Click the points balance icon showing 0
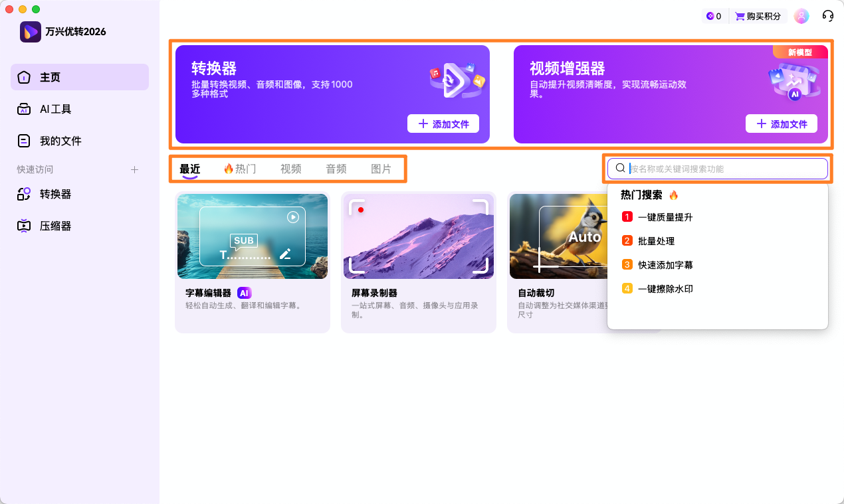The width and height of the screenshot is (844, 504). (x=714, y=15)
